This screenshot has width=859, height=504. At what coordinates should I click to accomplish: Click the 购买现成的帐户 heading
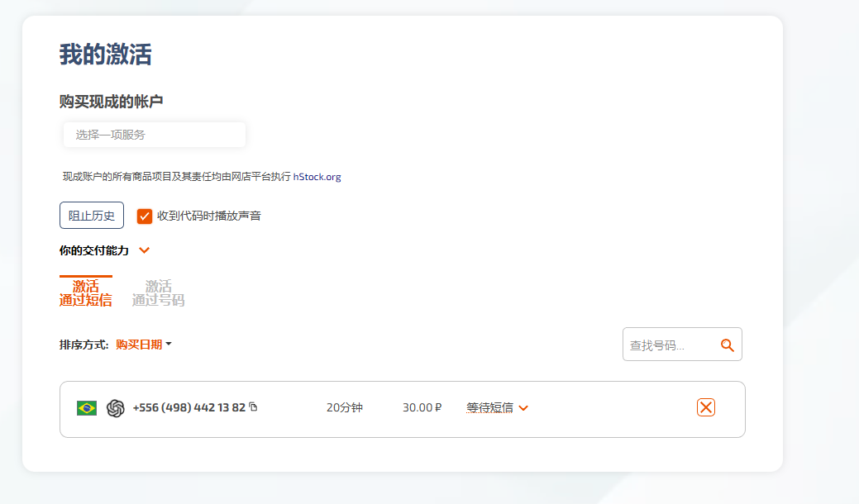112,102
